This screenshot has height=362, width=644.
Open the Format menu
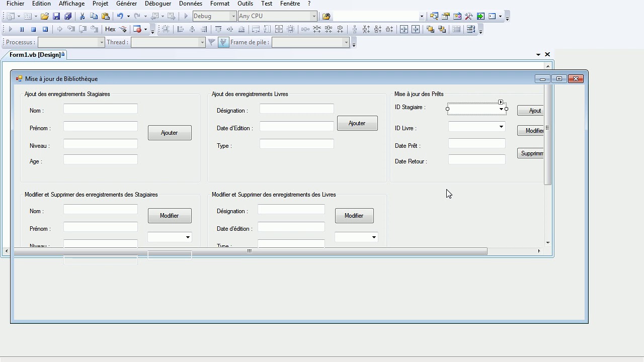point(220,4)
